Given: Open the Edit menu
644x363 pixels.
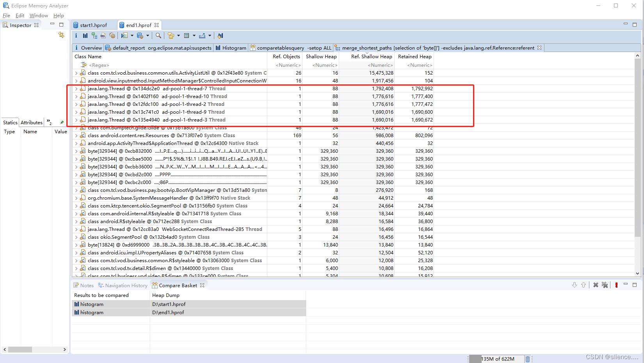Looking at the screenshot, I should tap(20, 16).
